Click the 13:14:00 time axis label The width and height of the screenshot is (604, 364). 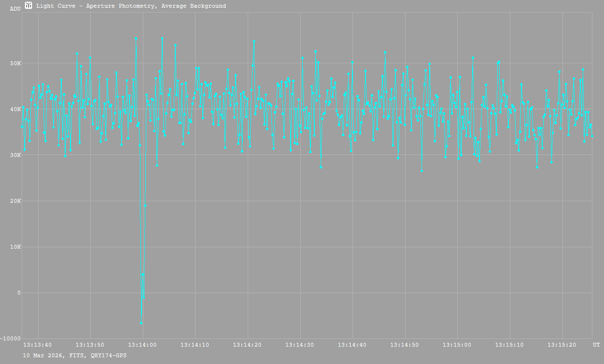142,345
